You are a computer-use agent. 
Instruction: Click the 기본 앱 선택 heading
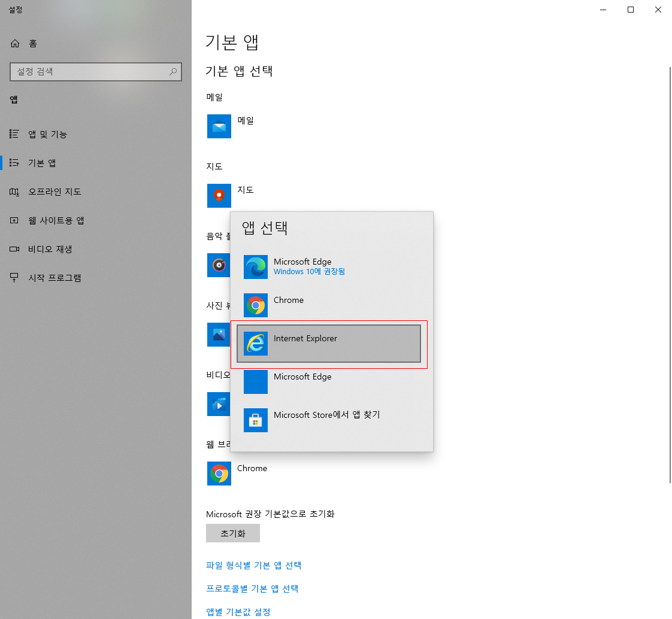[239, 71]
